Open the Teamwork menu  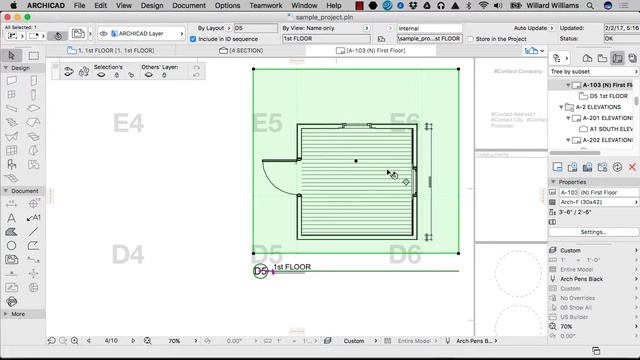266,5
